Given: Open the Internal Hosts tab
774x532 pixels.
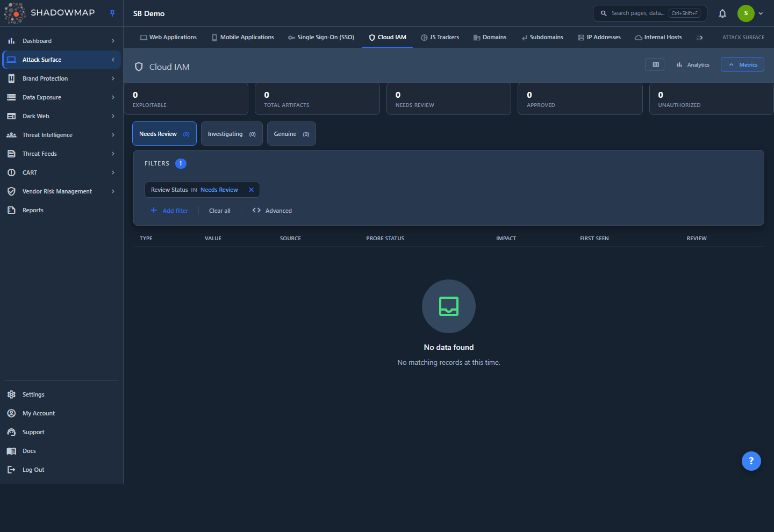Looking at the screenshot, I should [x=658, y=38].
